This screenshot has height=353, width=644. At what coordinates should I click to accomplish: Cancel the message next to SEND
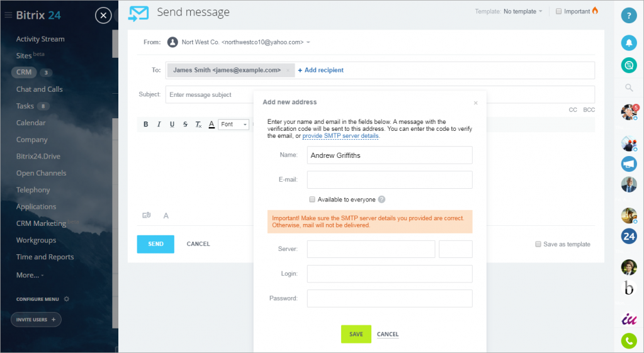coord(198,244)
